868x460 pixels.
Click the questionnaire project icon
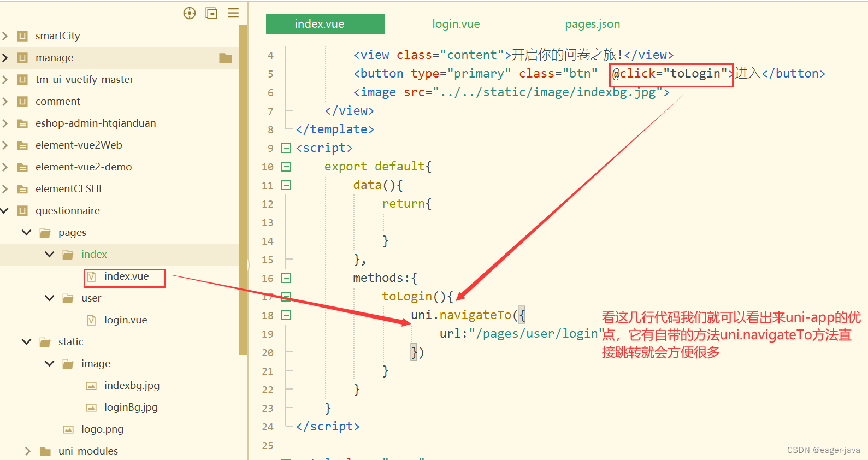pyautogui.click(x=22, y=211)
